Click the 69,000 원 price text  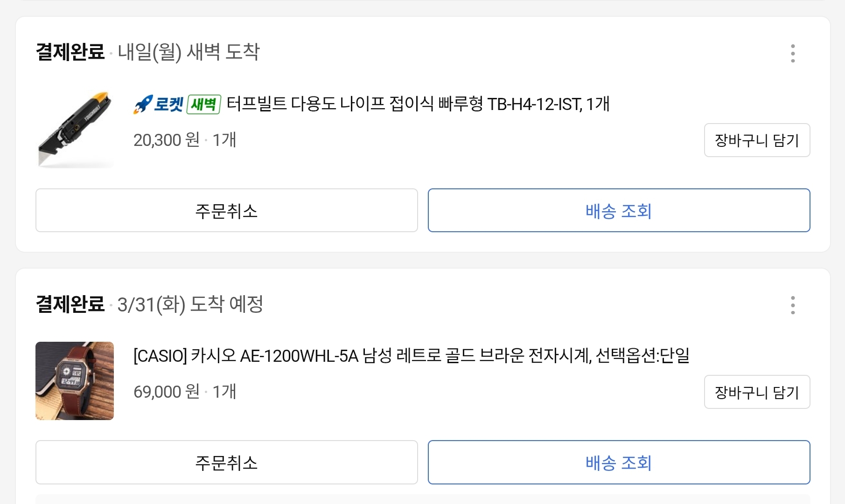pyautogui.click(x=166, y=392)
